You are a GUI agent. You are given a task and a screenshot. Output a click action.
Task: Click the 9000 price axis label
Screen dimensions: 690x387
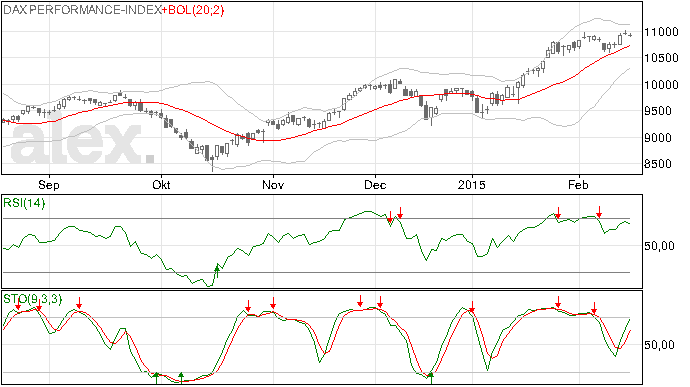click(658, 138)
